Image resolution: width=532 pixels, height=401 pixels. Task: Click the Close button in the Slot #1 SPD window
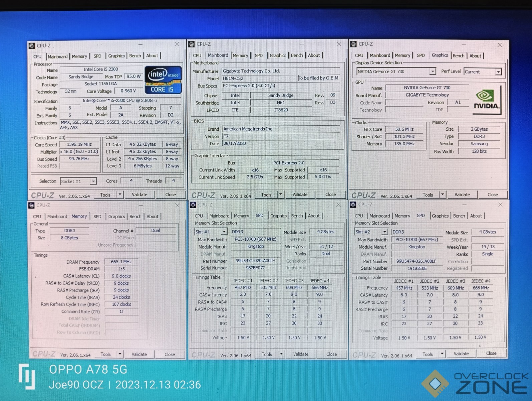[331, 354]
